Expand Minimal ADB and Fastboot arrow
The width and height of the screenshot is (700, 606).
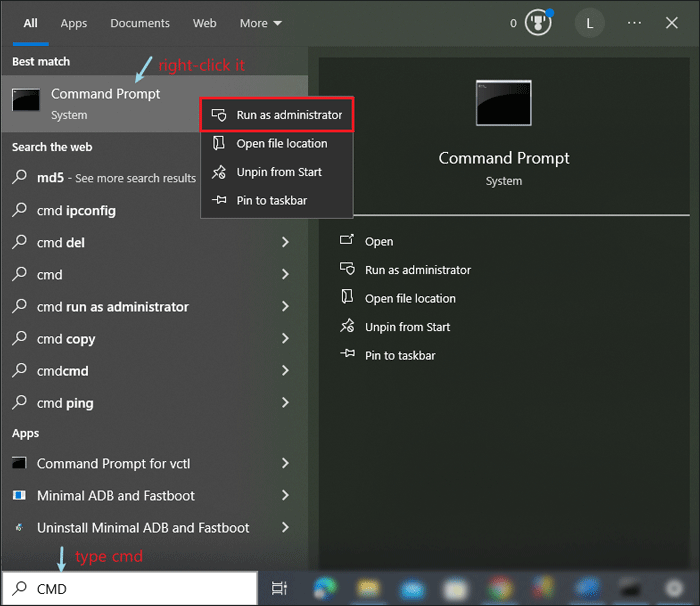point(285,495)
